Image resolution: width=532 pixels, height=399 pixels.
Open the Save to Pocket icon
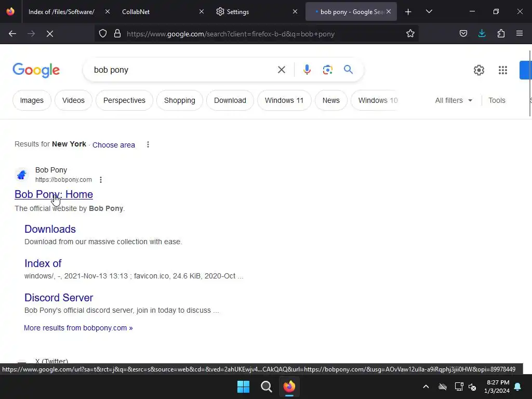[463, 33]
